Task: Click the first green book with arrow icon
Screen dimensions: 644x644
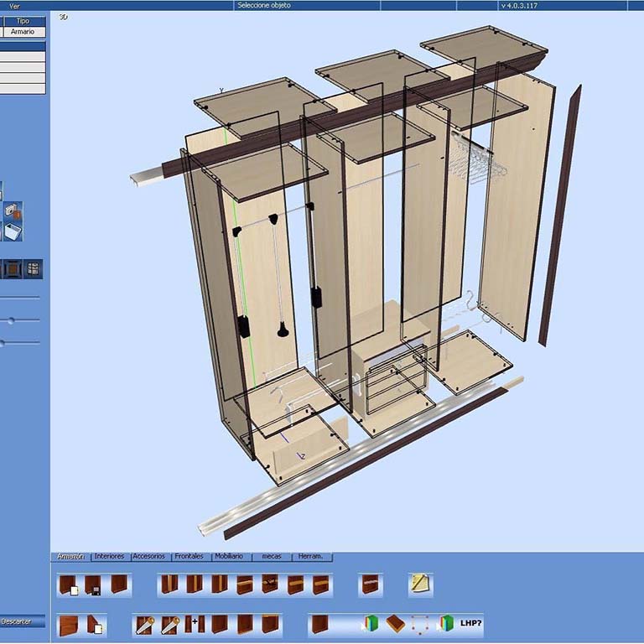Action: tap(371, 624)
